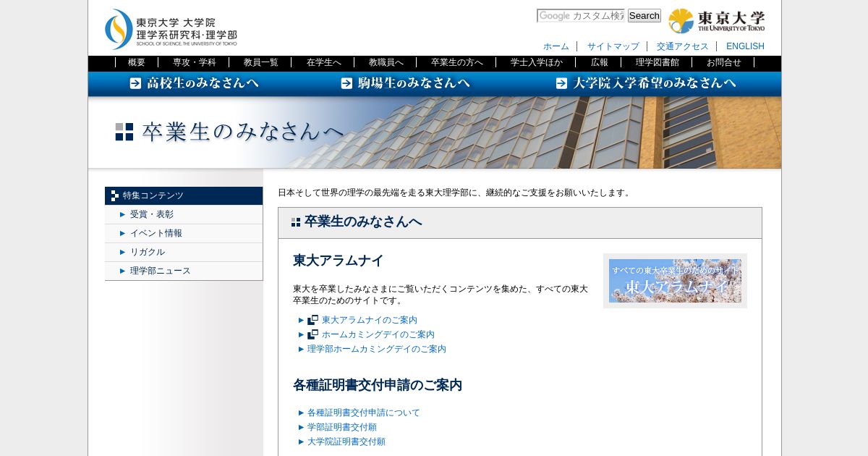Open 学士入学ほか menu item

pos(536,62)
